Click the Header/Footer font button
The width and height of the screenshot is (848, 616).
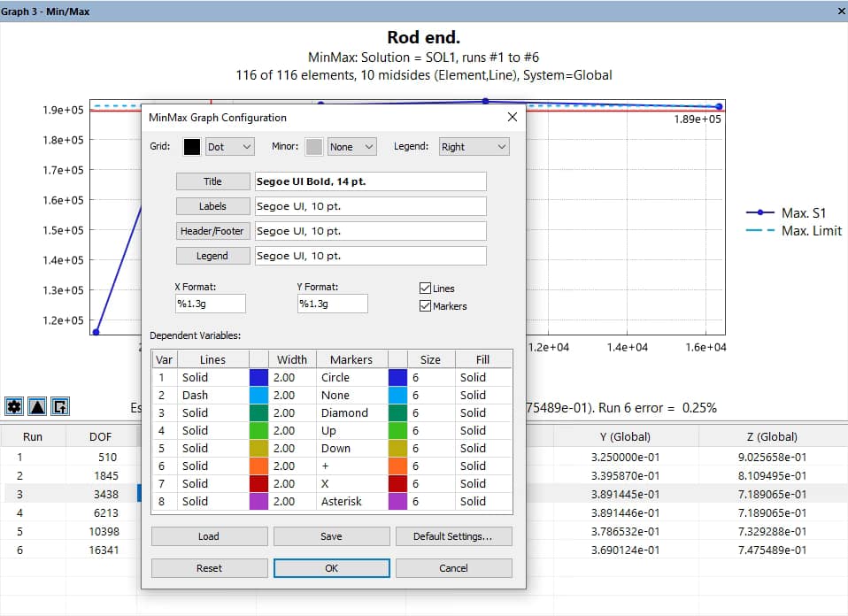(x=213, y=231)
